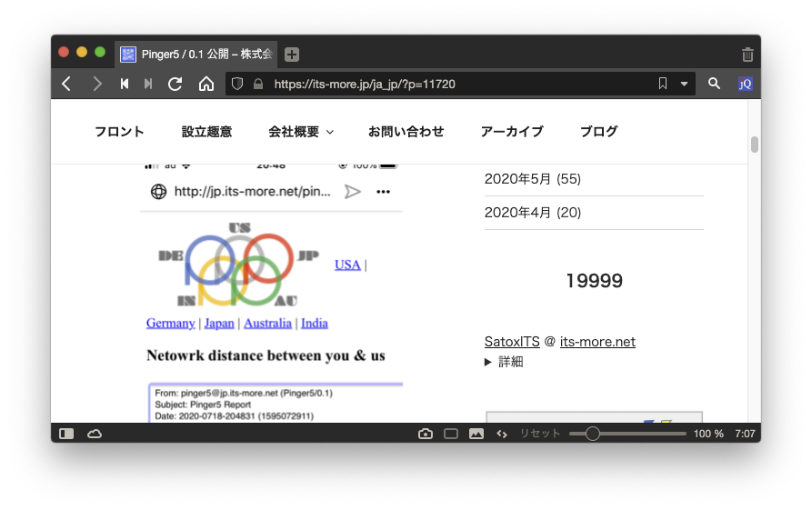Image resolution: width=812 pixels, height=510 pixels.
Task: Open the 2020年5月 (55) archive link
Action: 532,179
